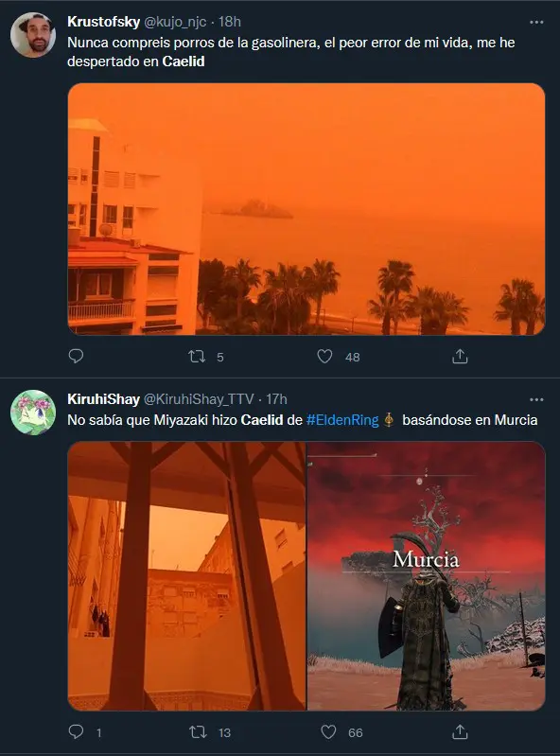Open the Krustofsky display name
Viewport: 560px width, 756px height.
(104, 22)
